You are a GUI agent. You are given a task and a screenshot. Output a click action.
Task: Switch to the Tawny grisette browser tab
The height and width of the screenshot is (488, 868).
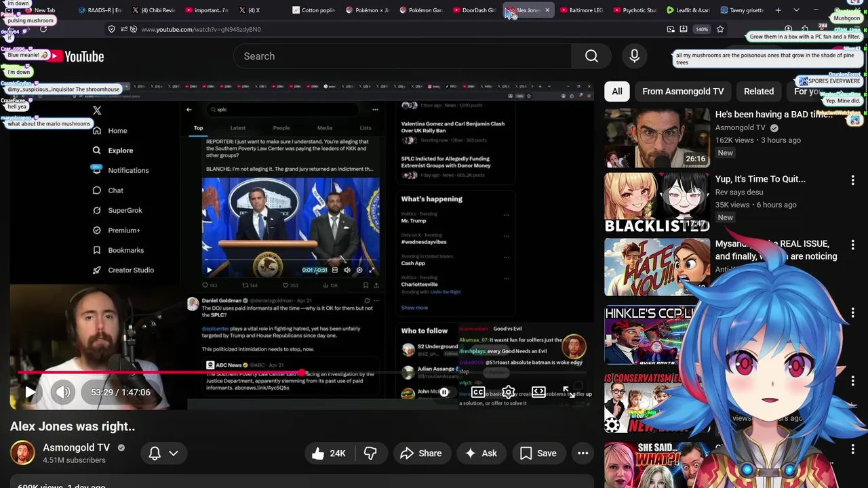coord(742,10)
